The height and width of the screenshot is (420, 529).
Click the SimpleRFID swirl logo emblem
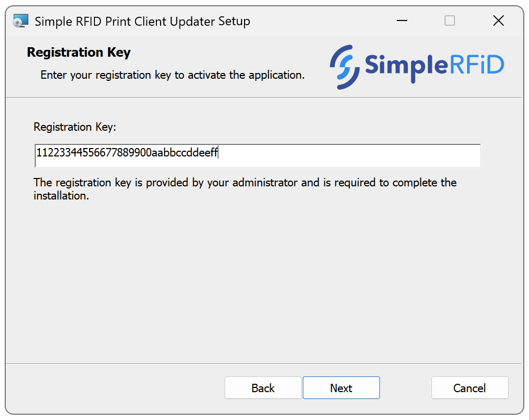pos(344,66)
